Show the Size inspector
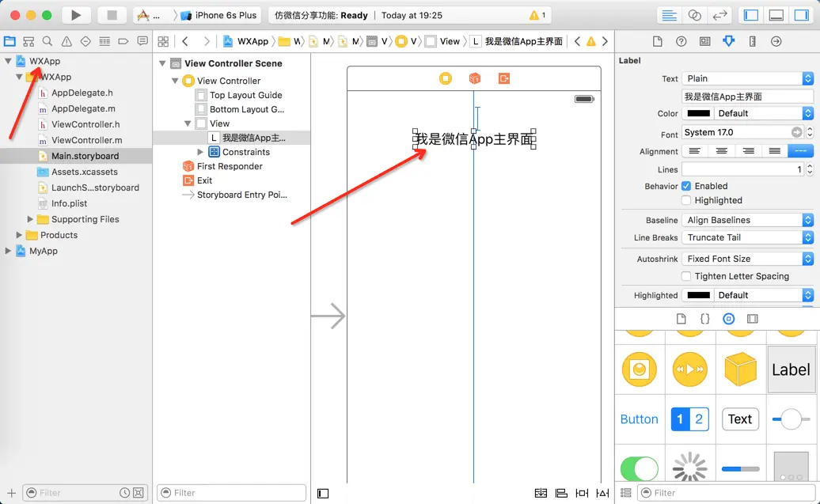 click(x=752, y=41)
